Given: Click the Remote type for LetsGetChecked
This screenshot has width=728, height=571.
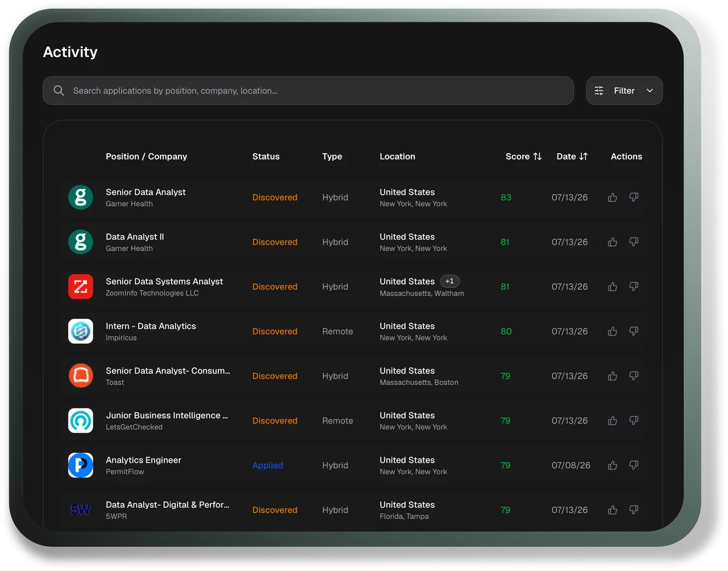Looking at the screenshot, I should (337, 421).
